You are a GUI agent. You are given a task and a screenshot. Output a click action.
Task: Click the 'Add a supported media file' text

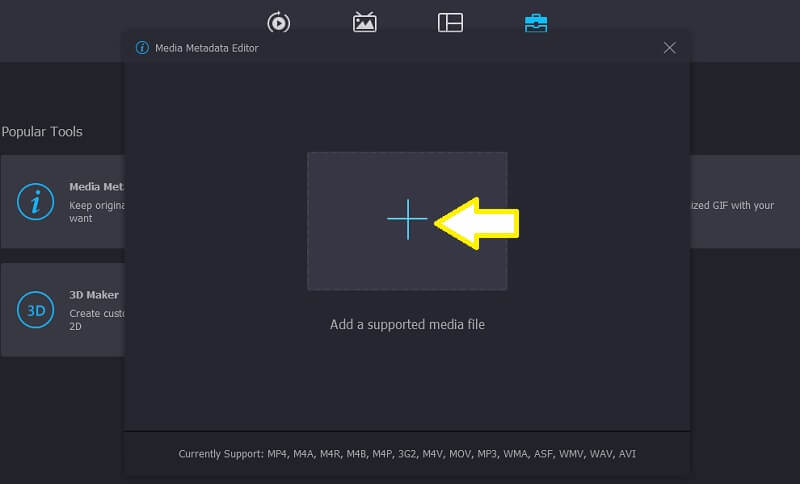pyautogui.click(x=407, y=325)
